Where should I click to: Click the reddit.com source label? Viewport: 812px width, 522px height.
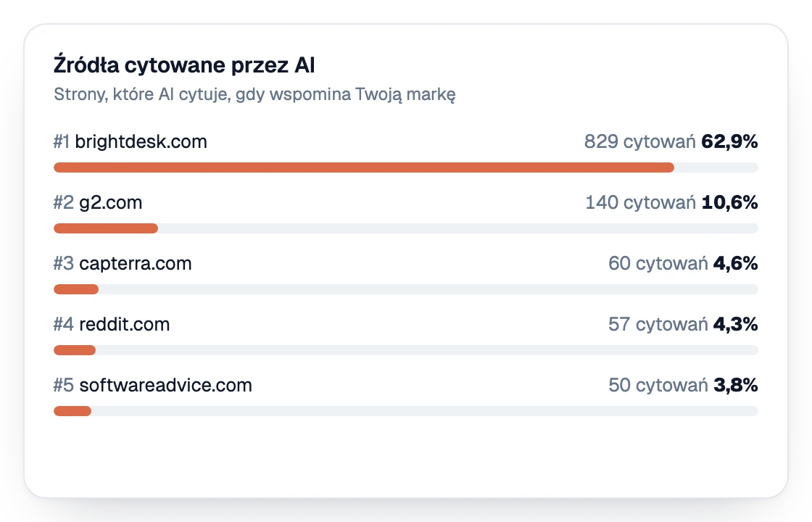[x=124, y=325]
